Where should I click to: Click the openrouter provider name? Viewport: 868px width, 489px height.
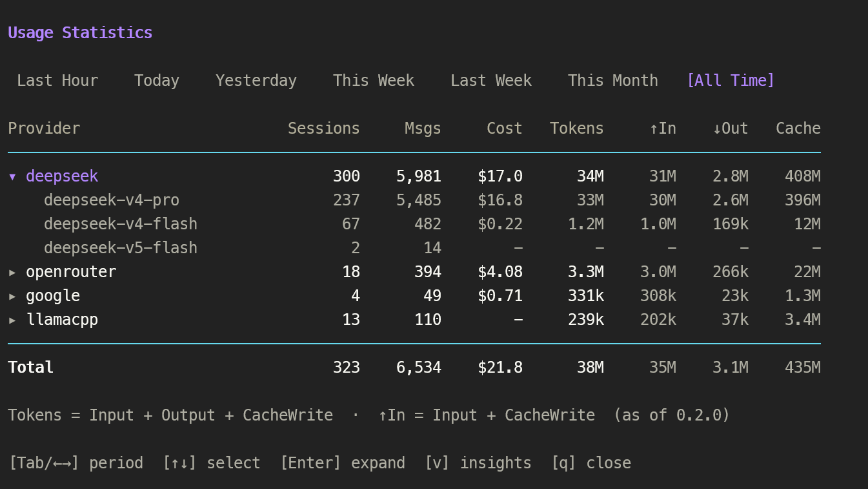(x=71, y=272)
